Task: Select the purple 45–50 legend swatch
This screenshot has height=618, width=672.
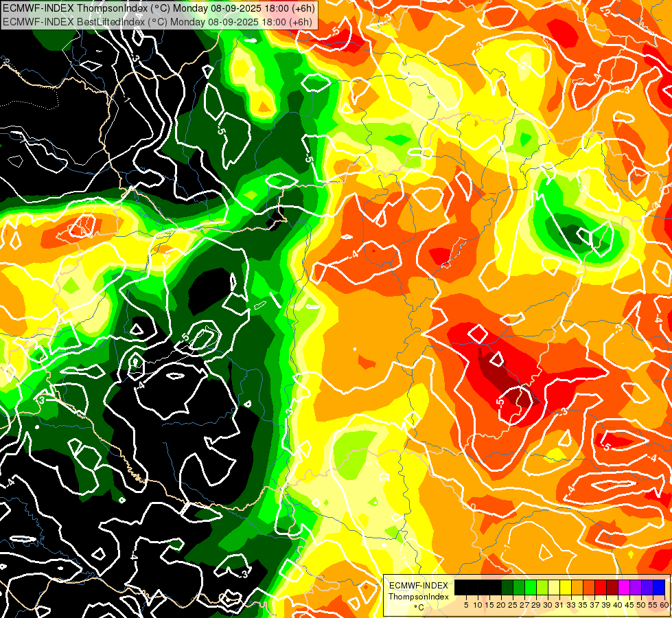Action: point(636,588)
